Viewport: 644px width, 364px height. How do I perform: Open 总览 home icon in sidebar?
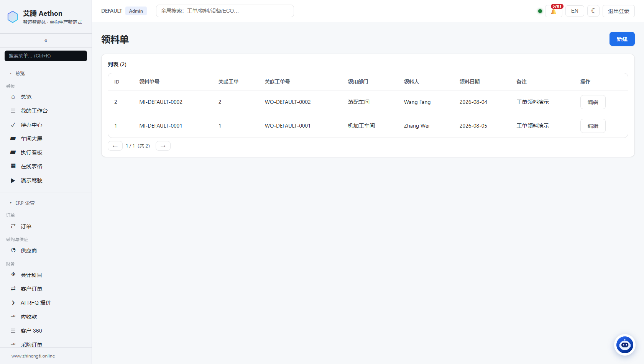click(13, 97)
